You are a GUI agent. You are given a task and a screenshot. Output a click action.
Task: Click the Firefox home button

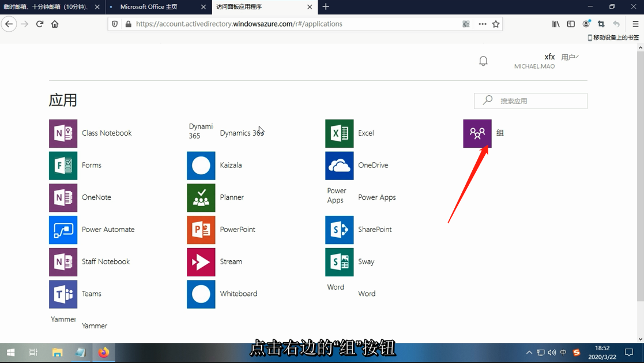[x=55, y=24]
